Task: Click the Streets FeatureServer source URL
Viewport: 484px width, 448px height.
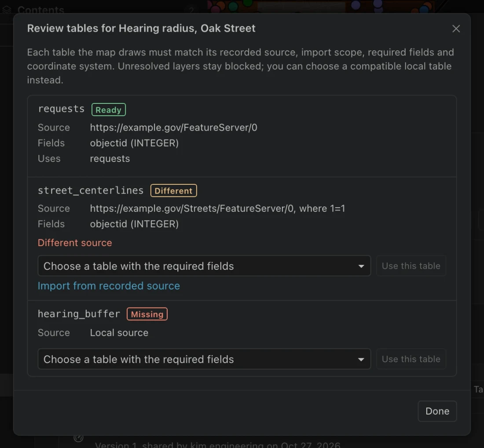Action: pos(217,209)
